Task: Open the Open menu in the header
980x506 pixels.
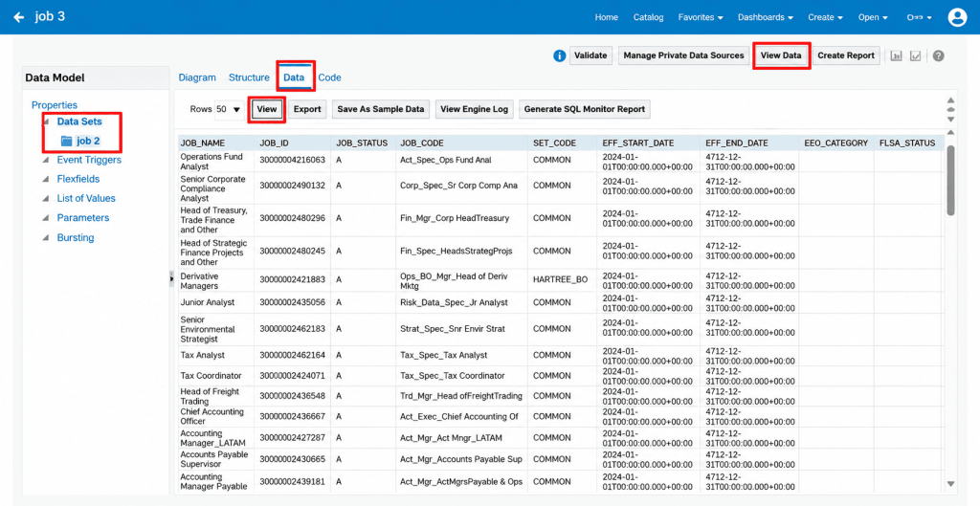Action: [x=873, y=17]
